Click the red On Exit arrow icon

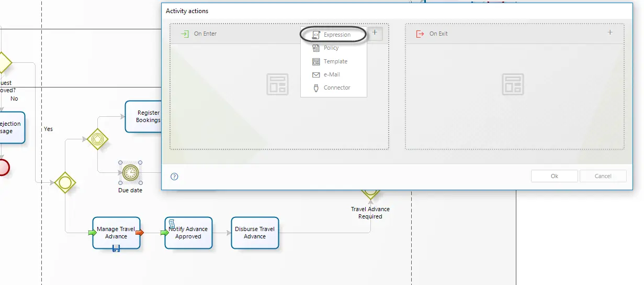(420, 34)
